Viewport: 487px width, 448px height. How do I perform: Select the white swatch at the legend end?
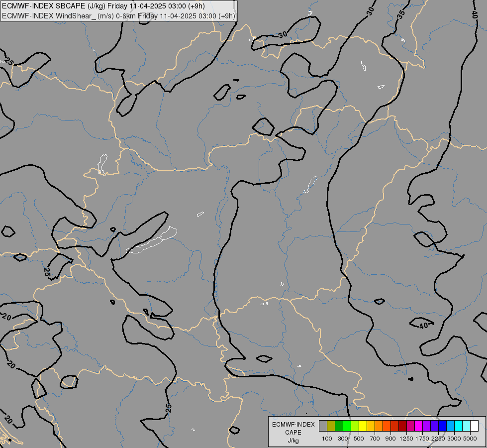474,426
